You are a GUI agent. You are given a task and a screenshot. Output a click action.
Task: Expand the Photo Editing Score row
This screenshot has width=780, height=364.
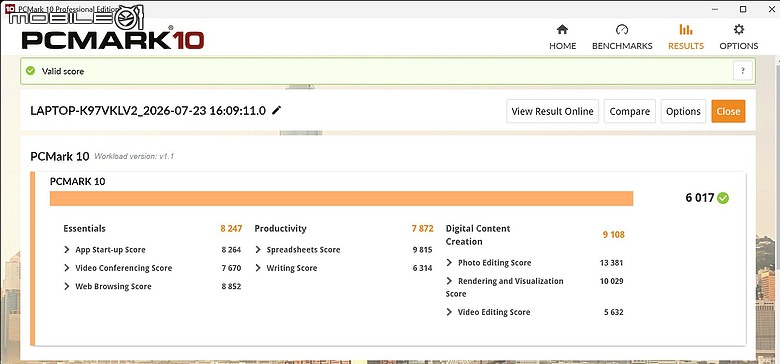tap(449, 263)
